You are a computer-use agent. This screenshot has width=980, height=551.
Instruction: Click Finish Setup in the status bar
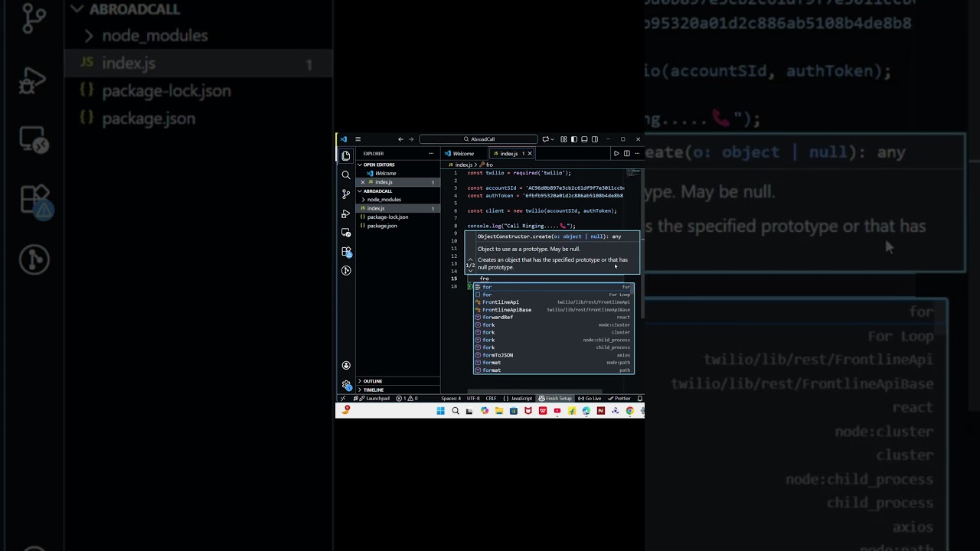click(x=555, y=399)
